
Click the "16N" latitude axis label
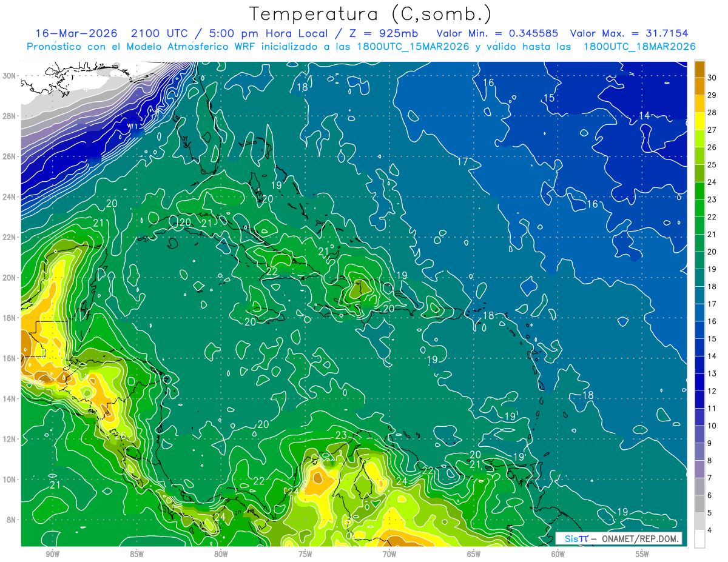(10, 358)
